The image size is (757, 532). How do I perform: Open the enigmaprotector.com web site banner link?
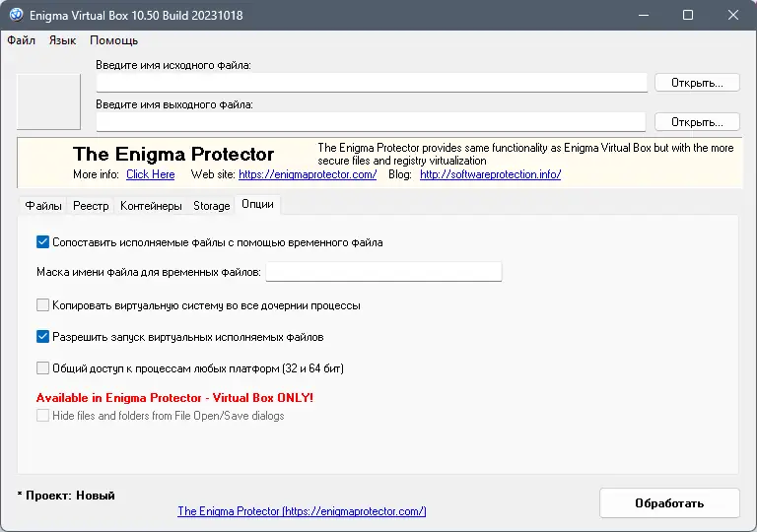308,174
